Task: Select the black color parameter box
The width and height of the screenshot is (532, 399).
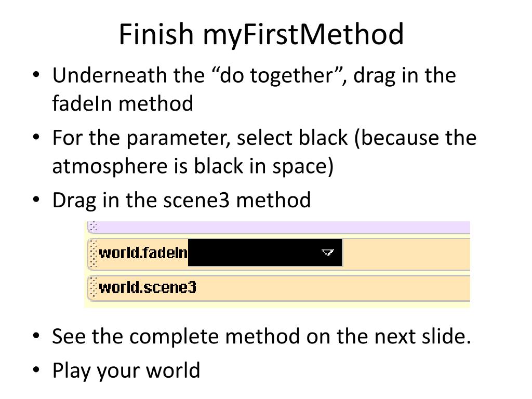Action: tap(265, 252)
